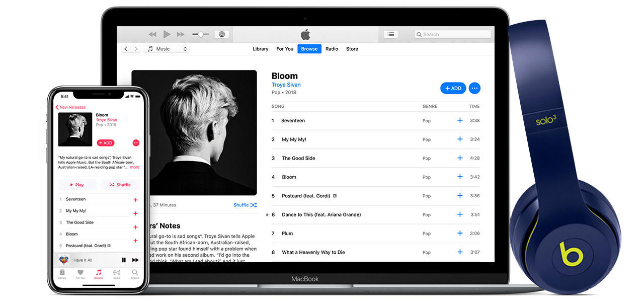This screenshot has height=302, width=644.
Task: Click Shuffle link below album art
Action: (x=245, y=205)
